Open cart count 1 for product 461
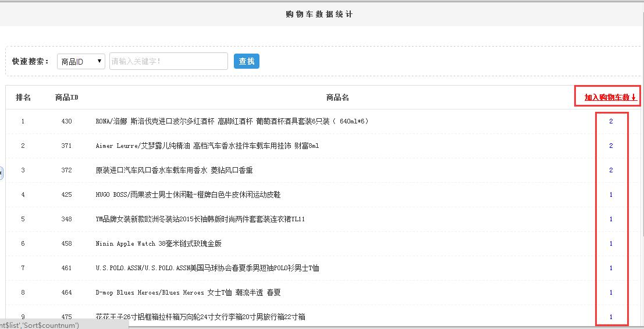 (611, 268)
